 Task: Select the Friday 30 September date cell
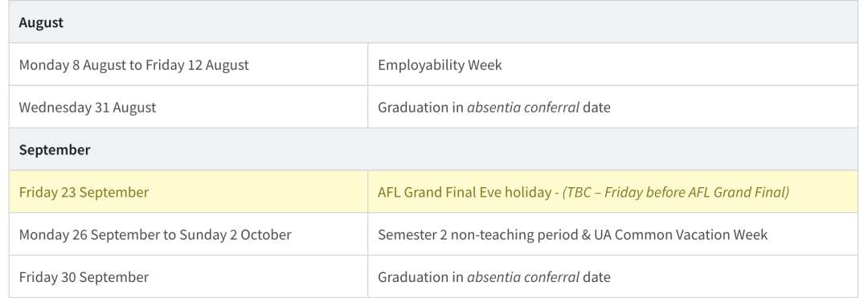(188, 277)
